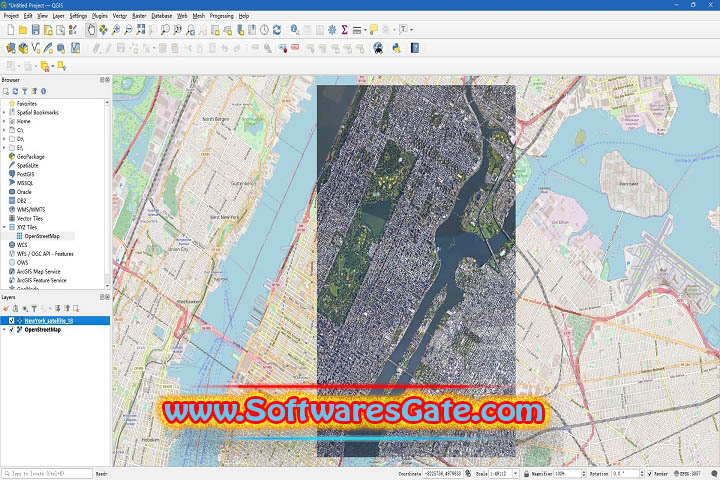Select the PostGIS browser entry
Screen dimensions: 720x480
pyautogui.click(x=25, y=174)
